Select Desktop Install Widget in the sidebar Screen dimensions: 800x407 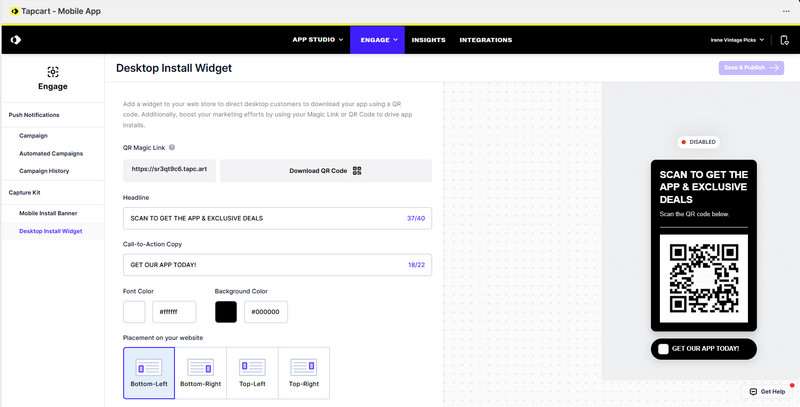pos(51,231)
